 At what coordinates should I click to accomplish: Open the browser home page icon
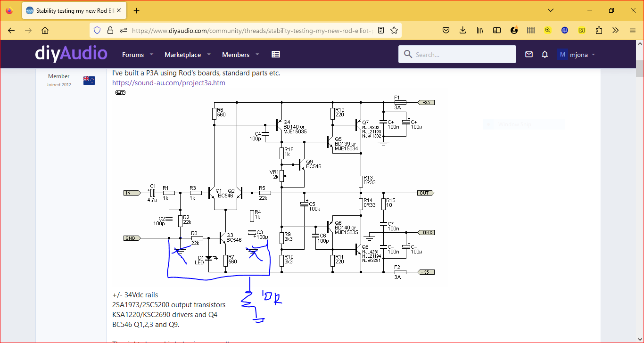(45, 30)
